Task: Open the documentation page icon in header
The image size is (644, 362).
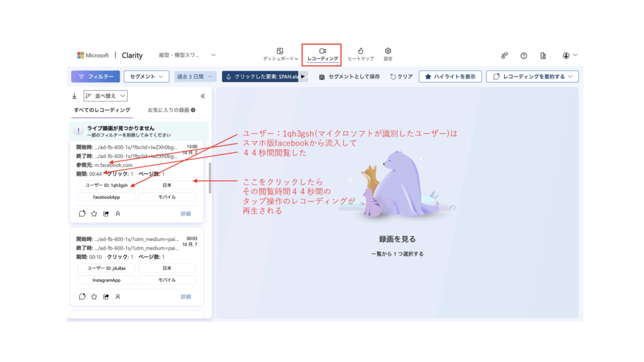Action: pyautogui.click(x=543, y=55)
